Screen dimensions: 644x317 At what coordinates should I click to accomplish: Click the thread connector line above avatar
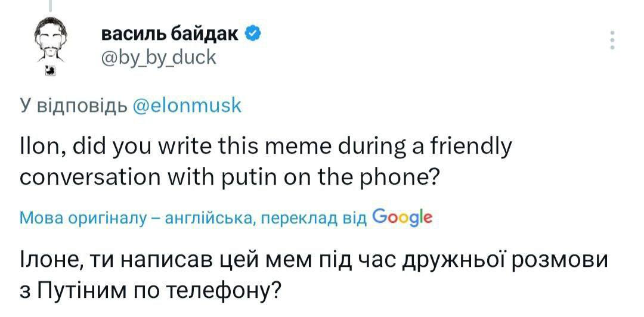coord(51,5)
